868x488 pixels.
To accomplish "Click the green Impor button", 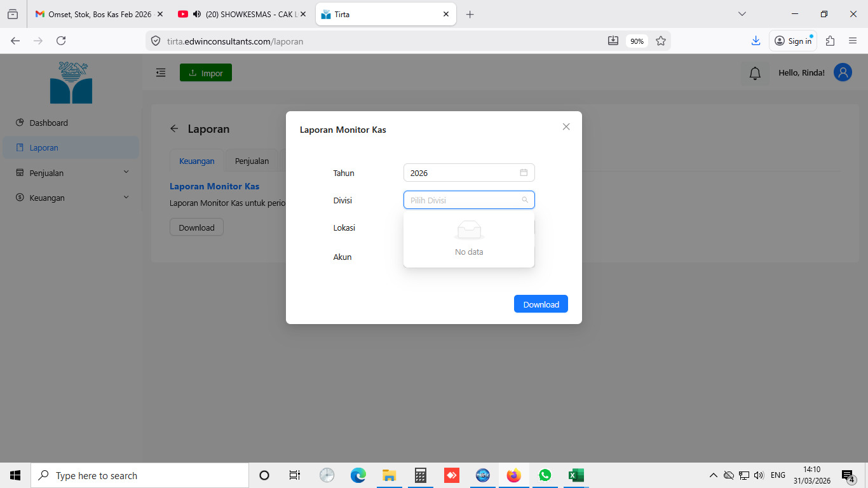I will pyautogui.click(x=206, y=73).
